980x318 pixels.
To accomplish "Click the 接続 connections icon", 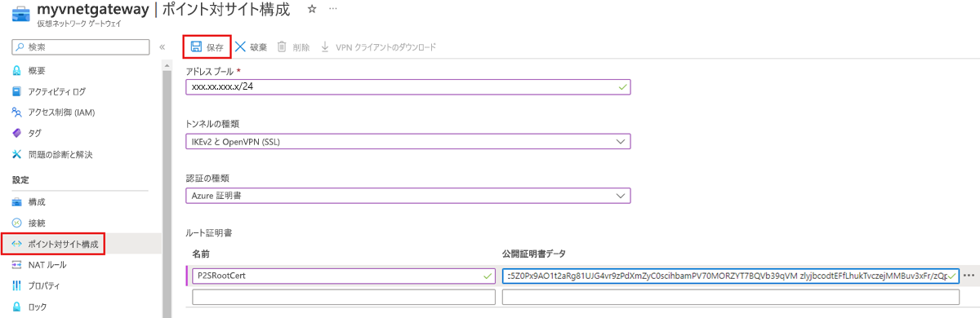I will (x=16, y=223).
